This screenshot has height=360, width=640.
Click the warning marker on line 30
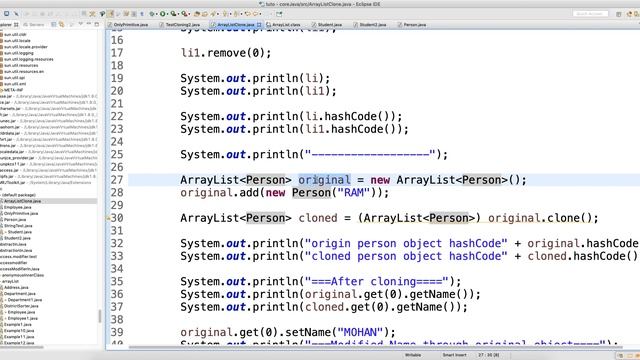coord(108,218)
